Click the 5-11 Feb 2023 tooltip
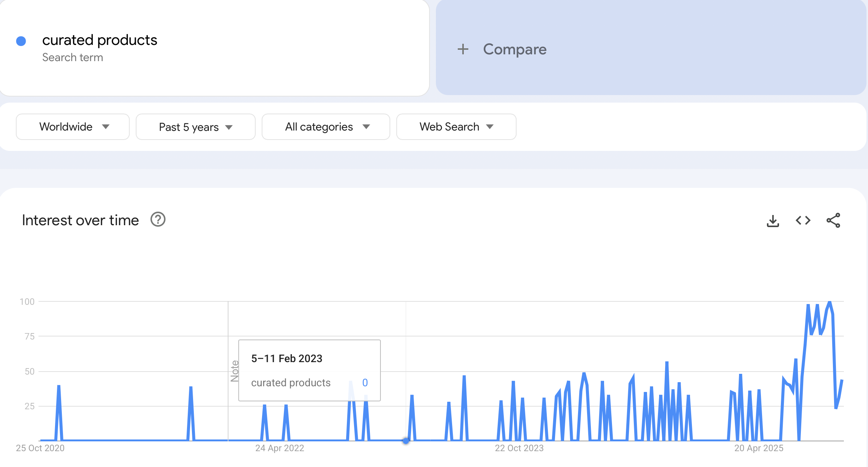Image resolution: width=868 pixels, height=467 pixels. coord(309,370)
